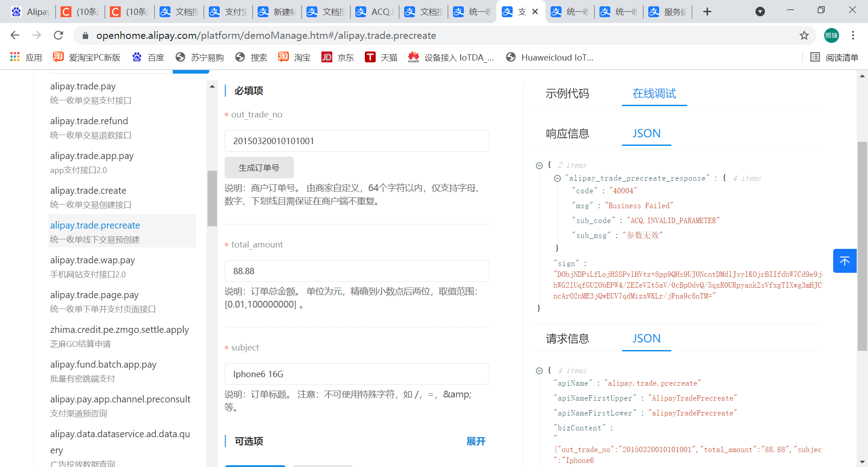This screenshot has width=868, height=467.
Task: Switch to the 新建 browser tab
Action: point(277,12)
